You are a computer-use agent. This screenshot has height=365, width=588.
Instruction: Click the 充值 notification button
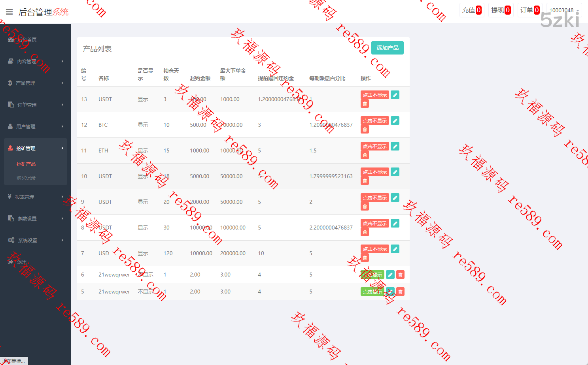[471, 10]
